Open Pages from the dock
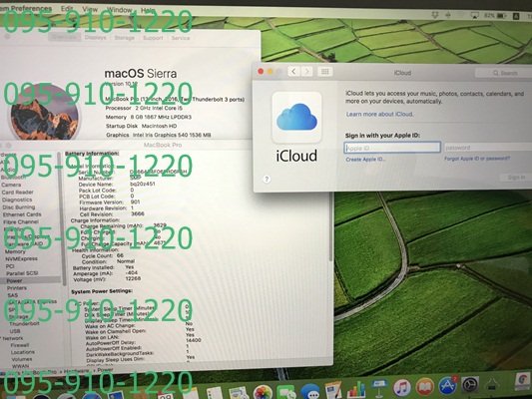 click(x=332, y=390)
